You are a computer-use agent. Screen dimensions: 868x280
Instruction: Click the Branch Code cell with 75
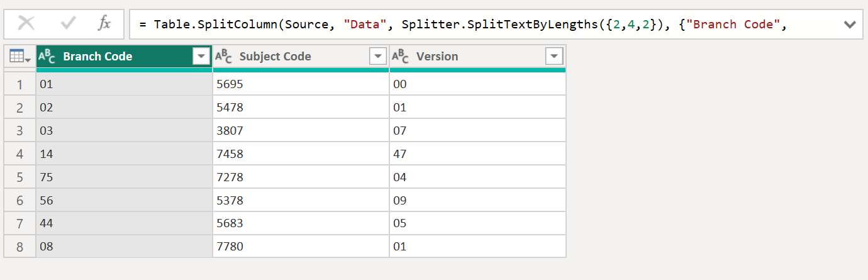(x=124, y=177)
